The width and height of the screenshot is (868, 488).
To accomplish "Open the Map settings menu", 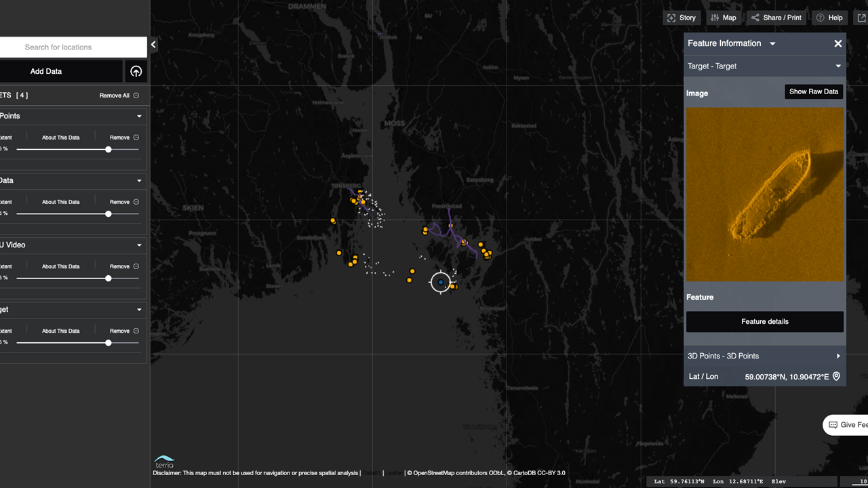I will pyautogui.click(x=723, y=18).
